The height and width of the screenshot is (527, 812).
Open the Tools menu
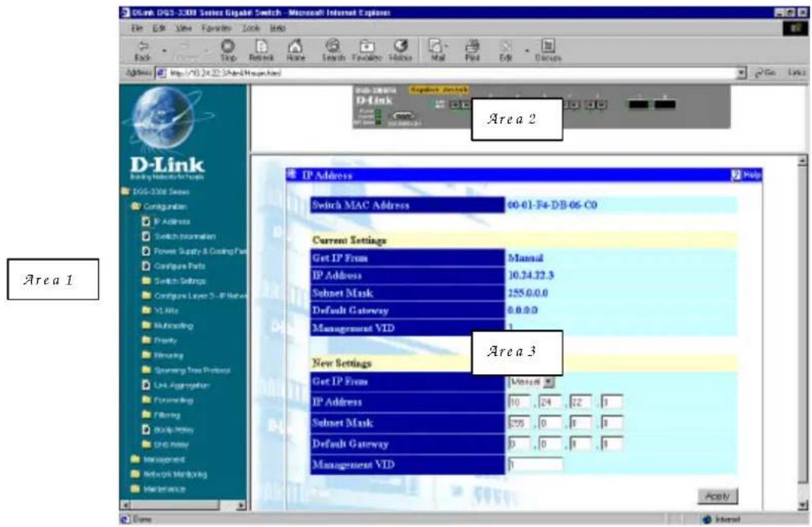click(x=251, y=28)
